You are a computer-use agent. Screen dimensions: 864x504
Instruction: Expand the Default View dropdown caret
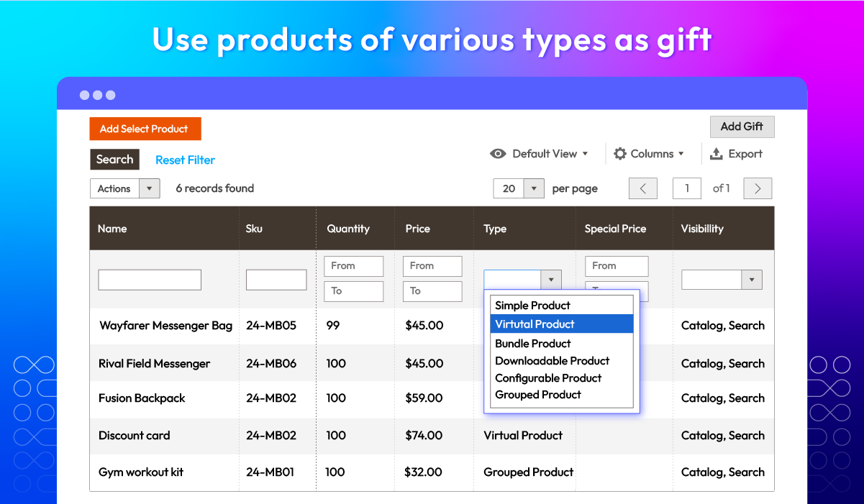tap(586, 153)
